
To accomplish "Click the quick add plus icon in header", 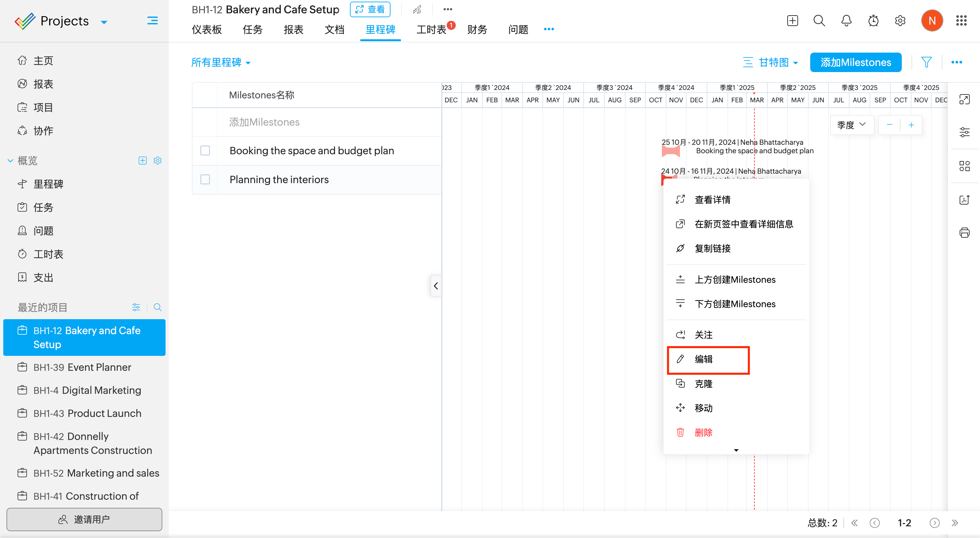I will (x=792, y=20).
